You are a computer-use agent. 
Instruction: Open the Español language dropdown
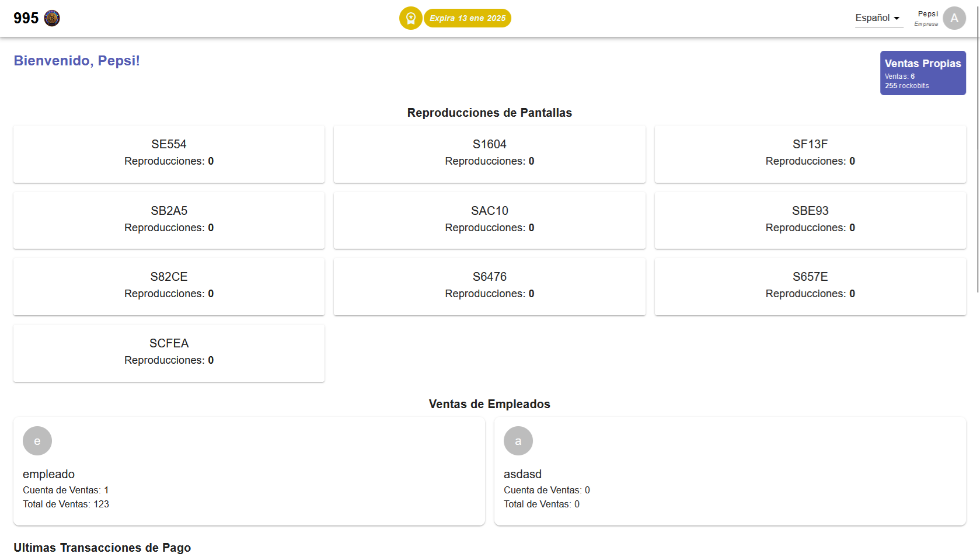(x=878, y=18)
